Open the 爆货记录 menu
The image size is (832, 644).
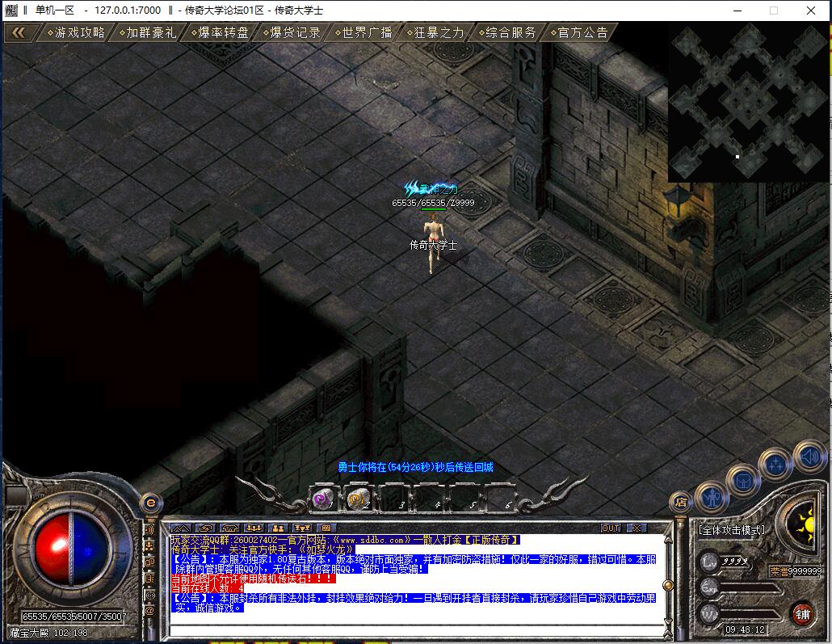click(x=292, y=33)
